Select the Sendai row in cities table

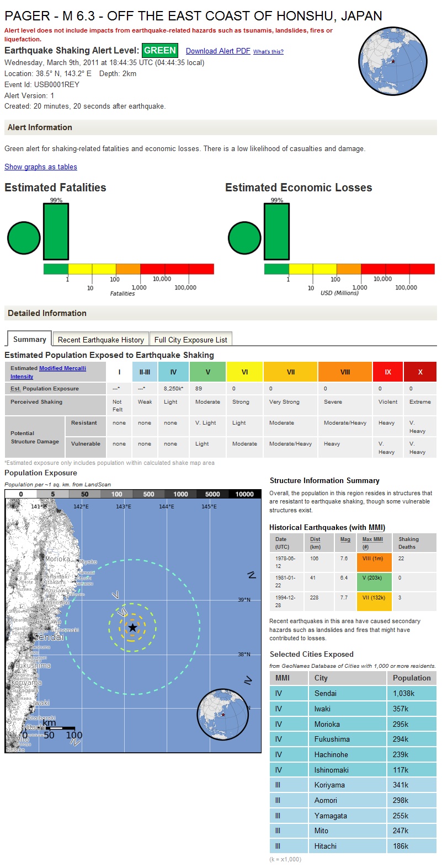pos(353,693)
